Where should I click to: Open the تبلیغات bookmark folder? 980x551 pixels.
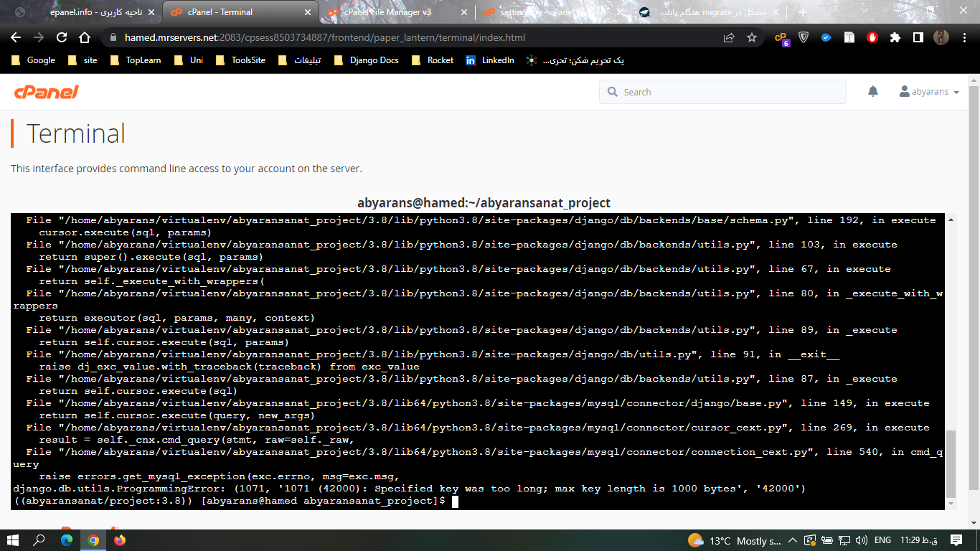[300, 60]
